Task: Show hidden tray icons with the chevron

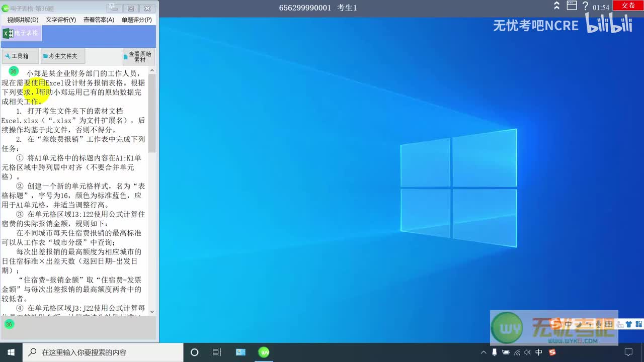Action: click(x=484, y=352)
